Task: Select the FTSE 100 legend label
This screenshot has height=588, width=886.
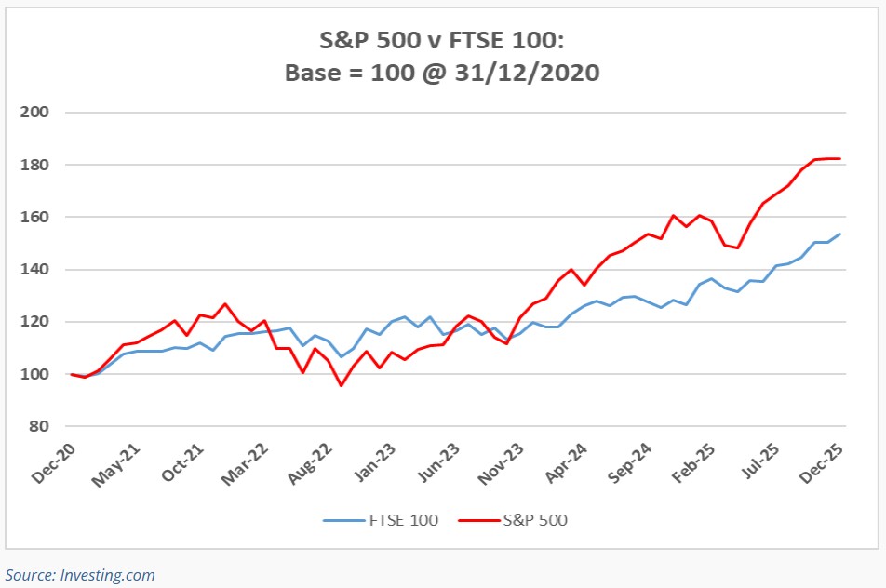Action: (x=403, y=521)
